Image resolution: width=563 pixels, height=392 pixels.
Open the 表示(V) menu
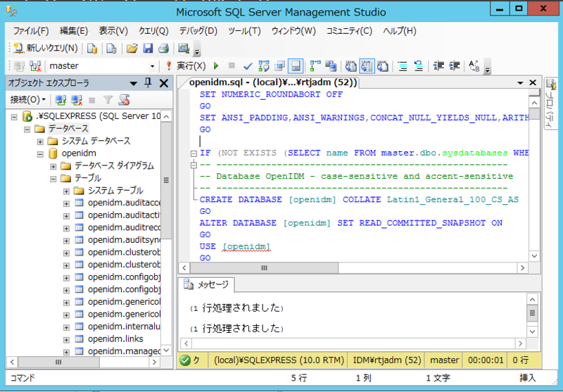(113, 31)
